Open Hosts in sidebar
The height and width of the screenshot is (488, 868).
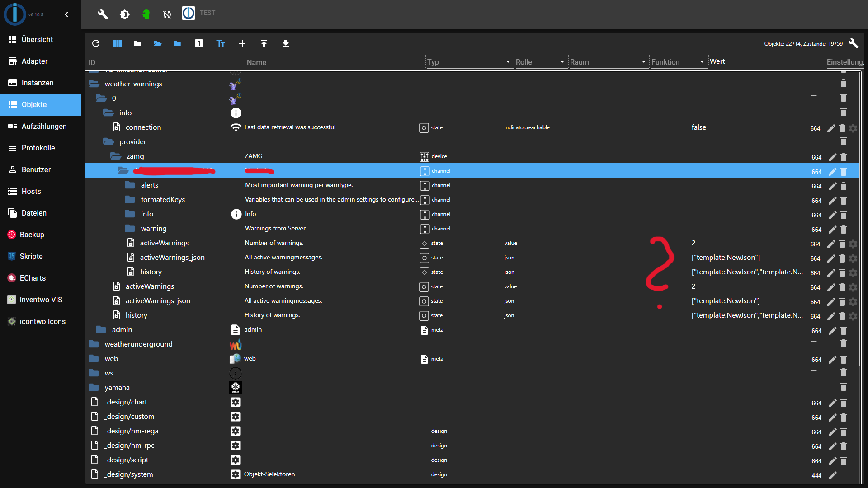point(40,191)
